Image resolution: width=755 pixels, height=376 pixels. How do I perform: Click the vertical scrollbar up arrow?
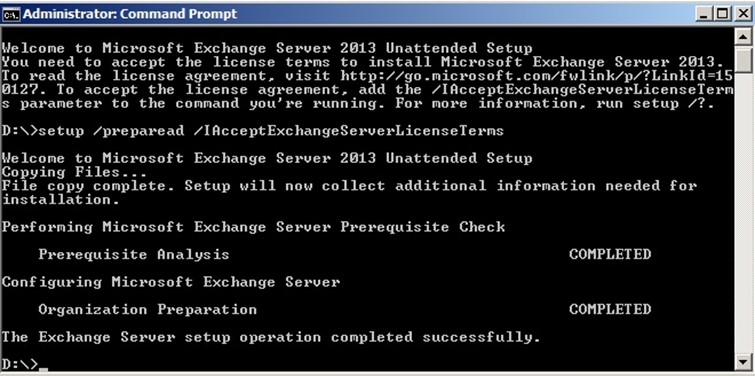743,36
